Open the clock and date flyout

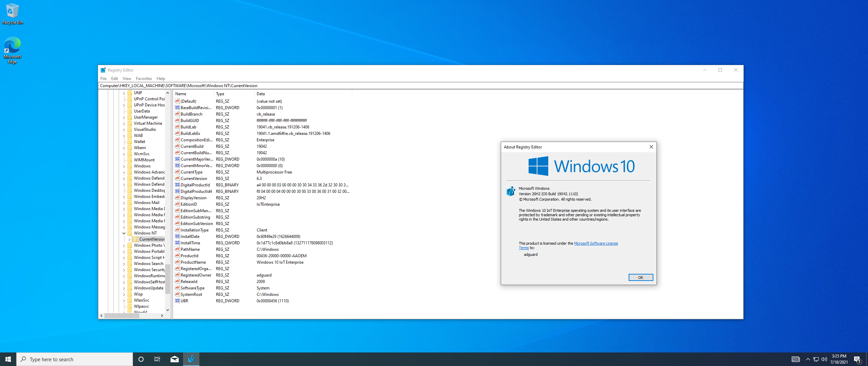(839, 359)
